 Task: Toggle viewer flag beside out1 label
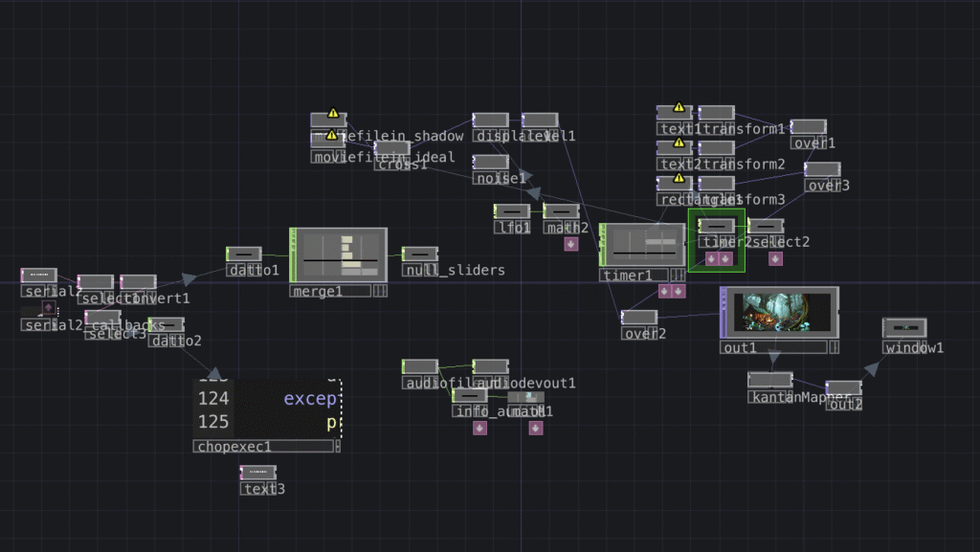[x=832, y=347]
